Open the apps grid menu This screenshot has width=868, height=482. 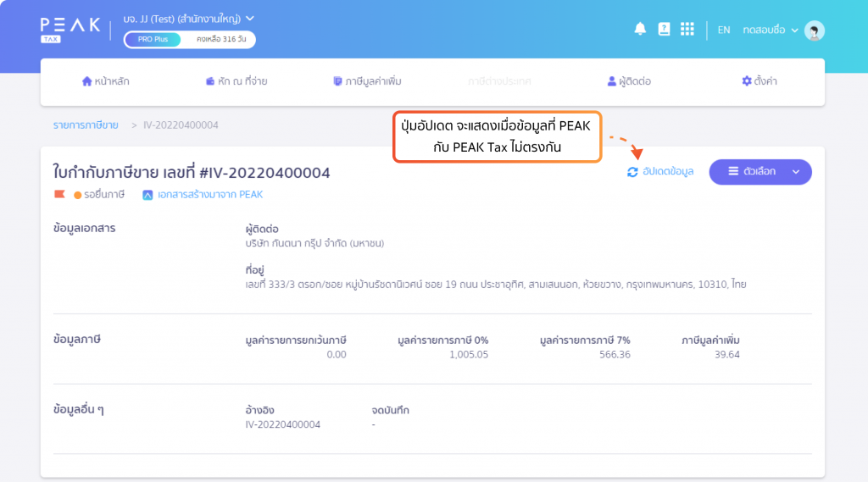tap(687, 29)
